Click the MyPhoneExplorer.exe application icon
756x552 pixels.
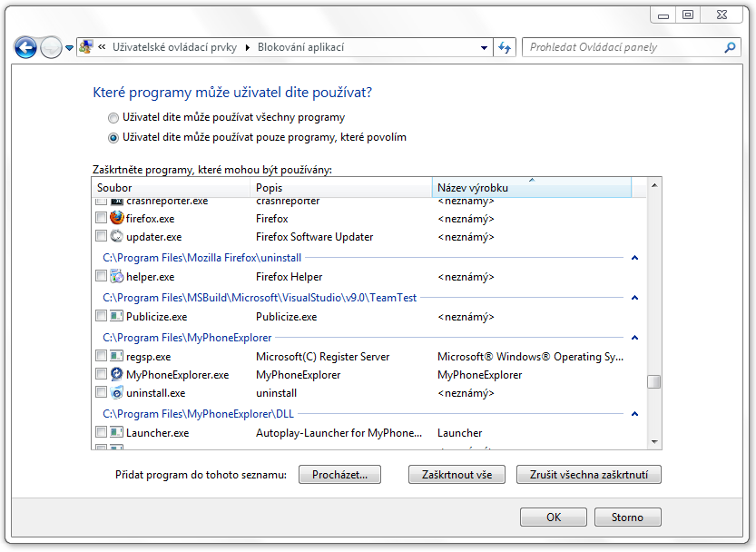(117, 374)
